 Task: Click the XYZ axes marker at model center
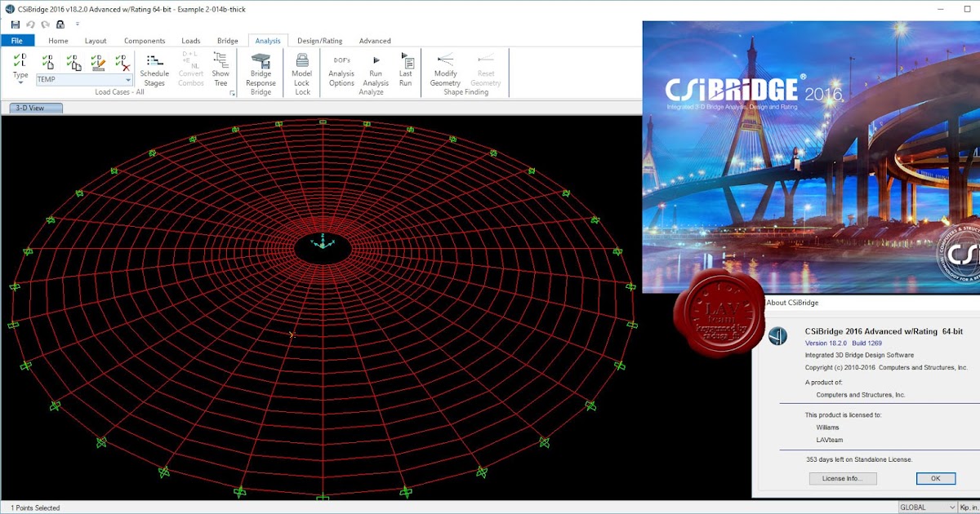[323, 242]
